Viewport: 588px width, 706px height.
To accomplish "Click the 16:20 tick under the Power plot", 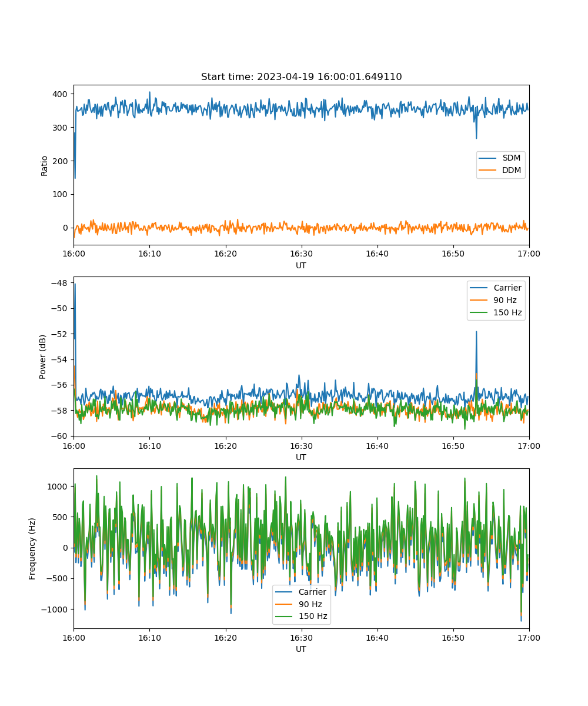I will (225, 445).
